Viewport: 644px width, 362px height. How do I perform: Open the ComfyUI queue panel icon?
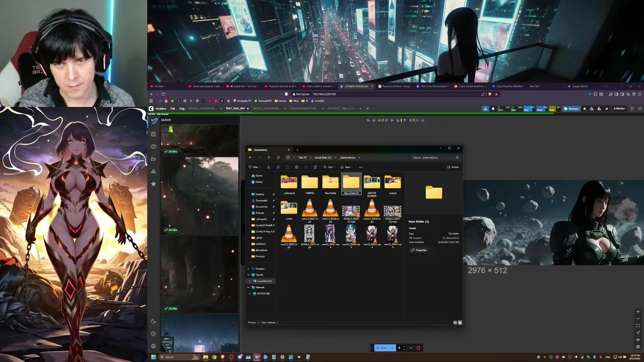[153, 120]
